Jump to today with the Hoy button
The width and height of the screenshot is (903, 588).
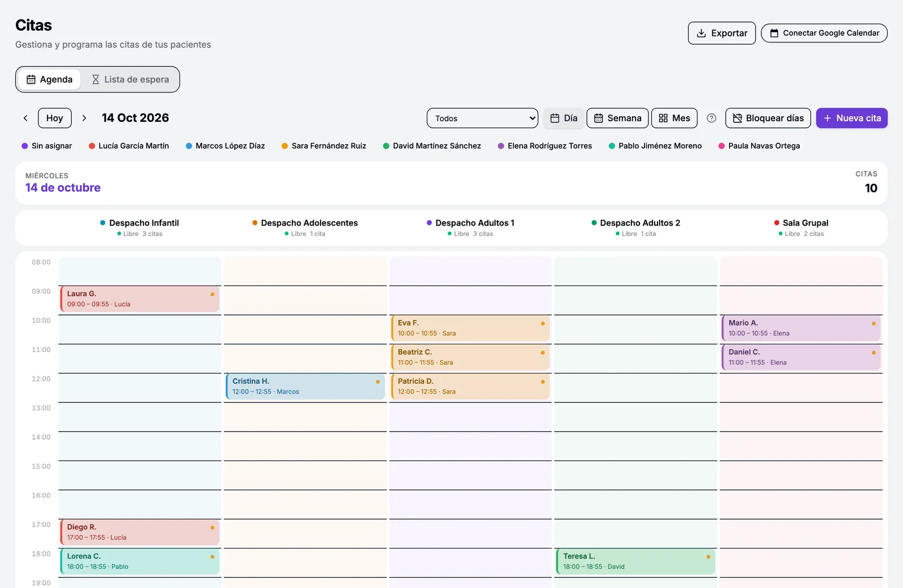55,118
